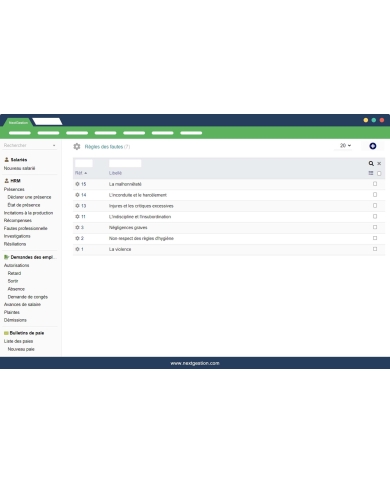Check the La malhonnêteté row checkbox
The height and width of the screenshot is (484, 390).
pyautogui.click(x=375, y=184)
